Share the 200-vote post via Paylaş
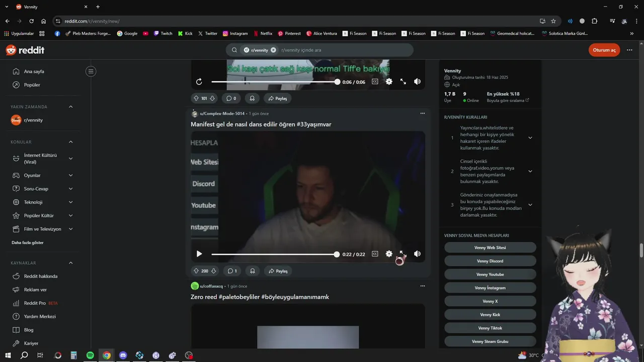 pyautogui.click(x=278, y=271)
